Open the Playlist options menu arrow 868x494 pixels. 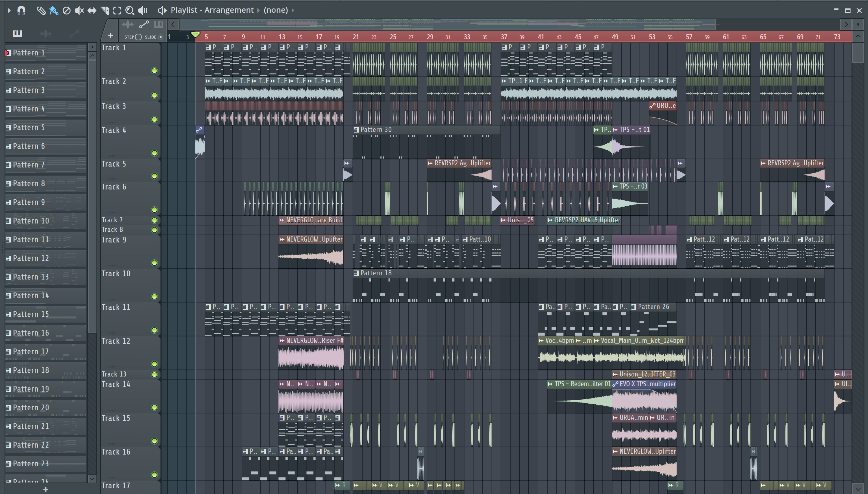(9, 11)
